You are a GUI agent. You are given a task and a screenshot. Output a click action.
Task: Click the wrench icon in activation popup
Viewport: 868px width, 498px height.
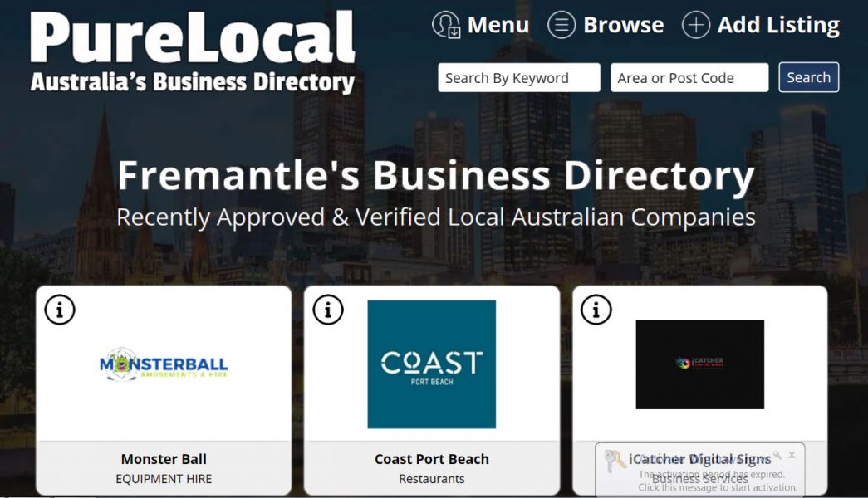click(777, 454)
